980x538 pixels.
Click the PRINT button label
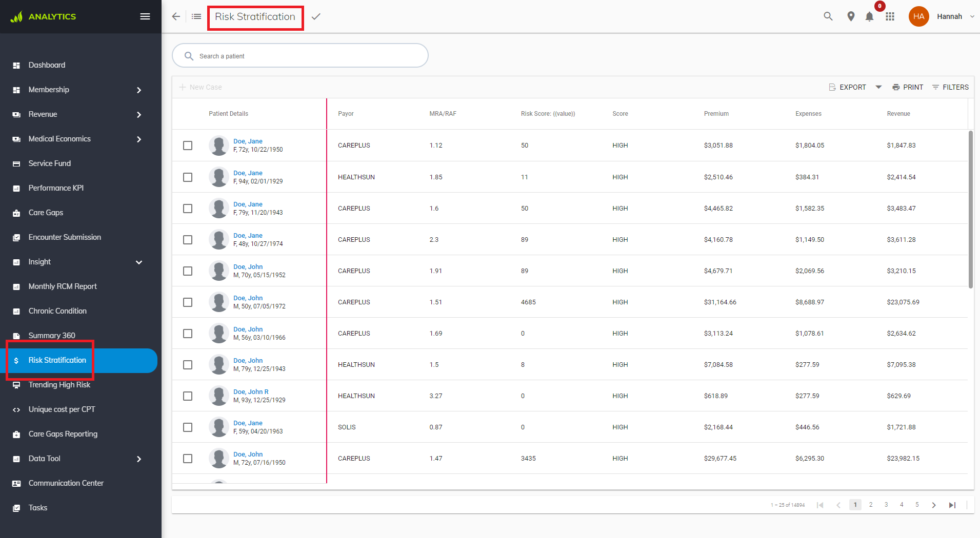click(x=913, y=87)
